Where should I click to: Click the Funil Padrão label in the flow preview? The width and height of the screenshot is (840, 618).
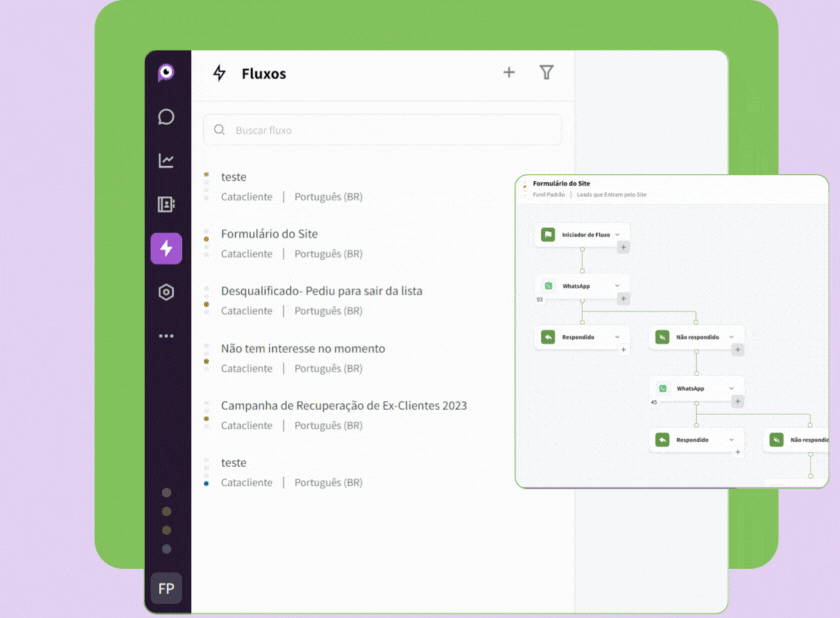(549, 194)
